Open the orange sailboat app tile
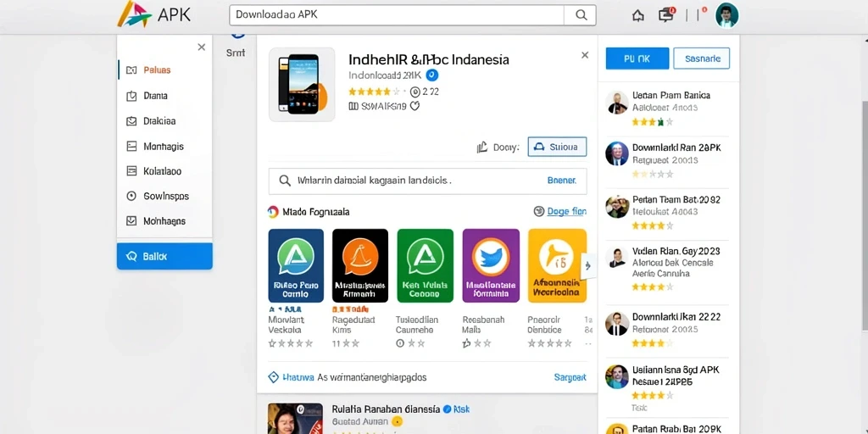 point(360,265)
